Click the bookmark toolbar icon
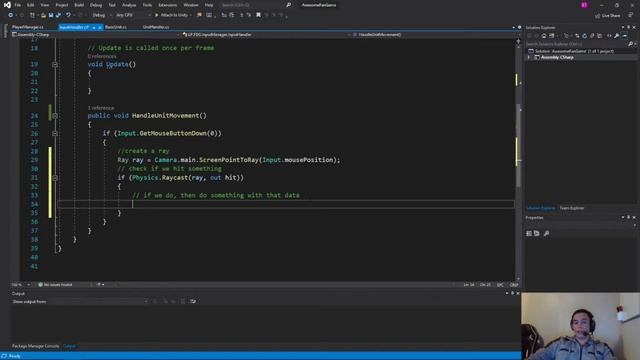The image size is (640, 360). [258, 15]
